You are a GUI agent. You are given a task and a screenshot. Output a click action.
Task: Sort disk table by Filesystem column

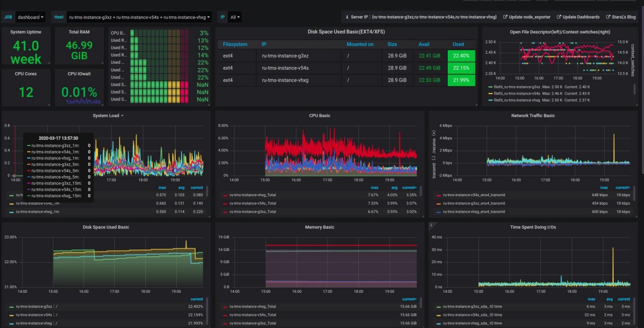[235, 44]
